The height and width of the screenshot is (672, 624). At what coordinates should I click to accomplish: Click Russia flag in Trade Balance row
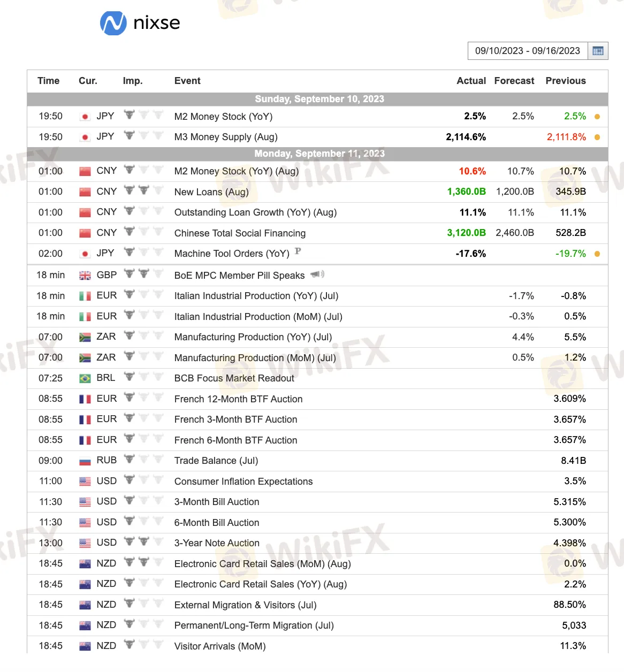tap(85, 461)
